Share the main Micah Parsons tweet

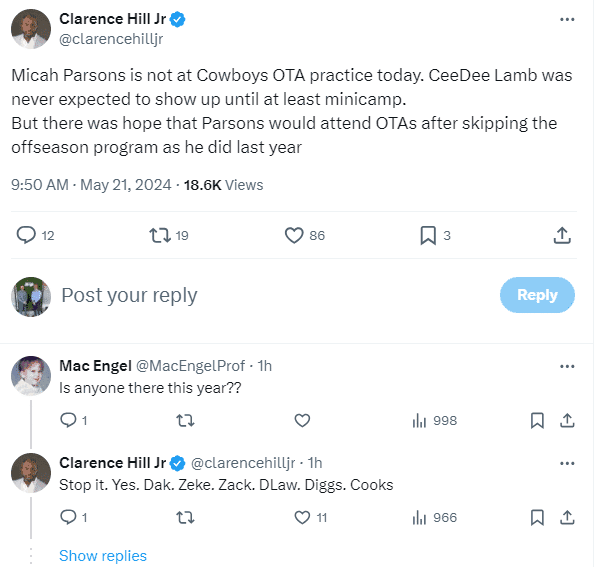click(562, 235)
